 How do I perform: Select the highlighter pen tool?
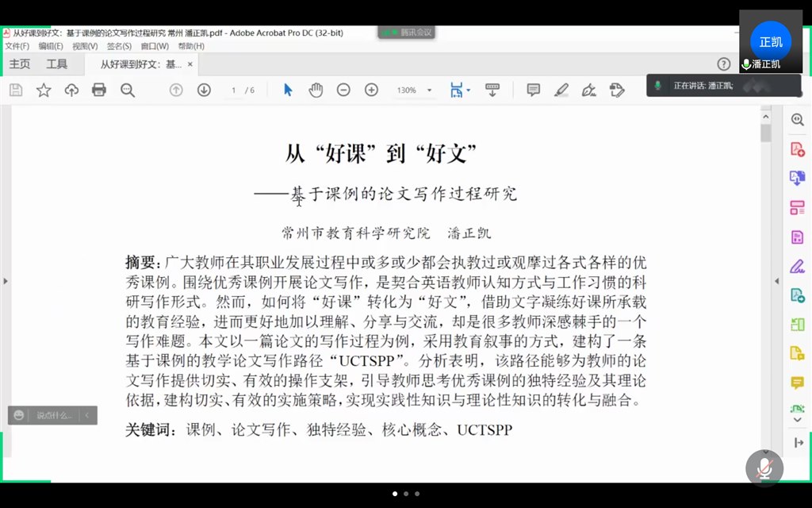coord(561,90)
